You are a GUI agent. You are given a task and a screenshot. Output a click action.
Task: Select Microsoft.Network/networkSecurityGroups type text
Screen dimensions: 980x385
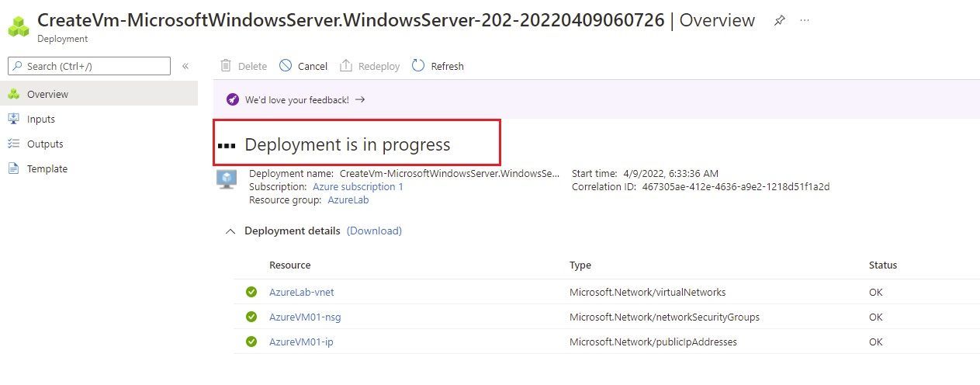pos(664,317)
